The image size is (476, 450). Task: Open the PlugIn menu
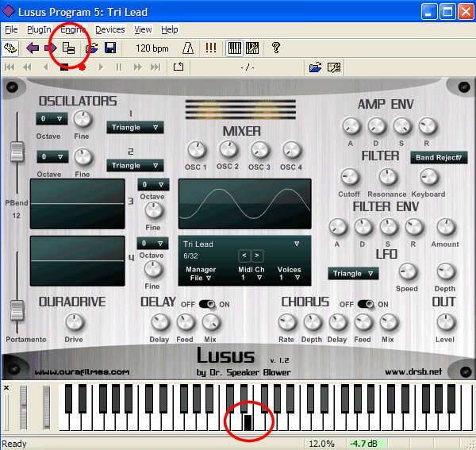39,29
